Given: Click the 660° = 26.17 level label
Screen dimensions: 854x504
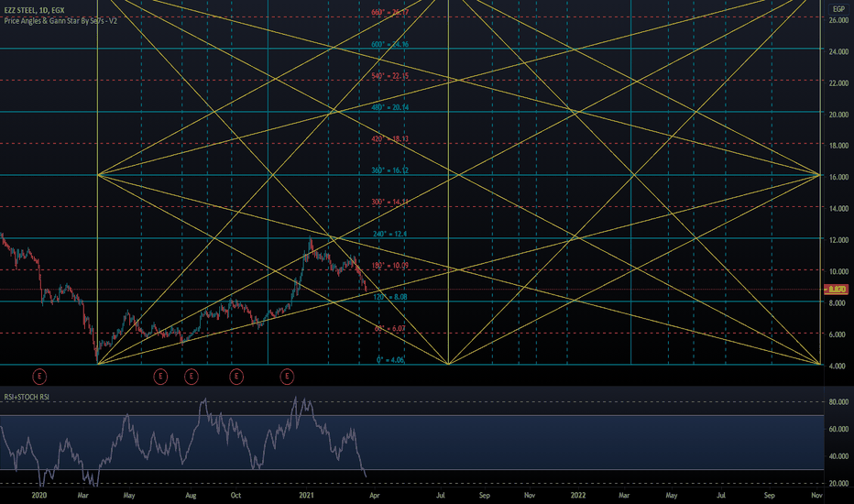Looking at the screenshot, I should click(390, 12).
